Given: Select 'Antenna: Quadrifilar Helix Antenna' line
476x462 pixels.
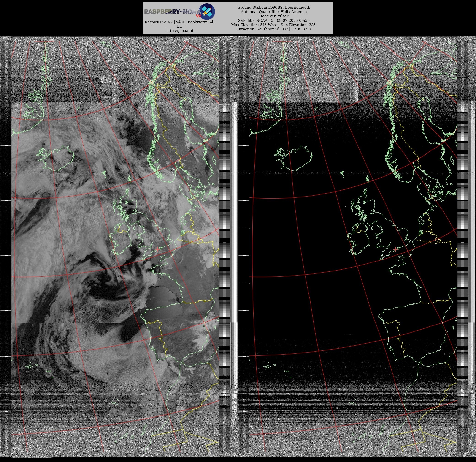Looking at the screenshot, I should 274,12.
